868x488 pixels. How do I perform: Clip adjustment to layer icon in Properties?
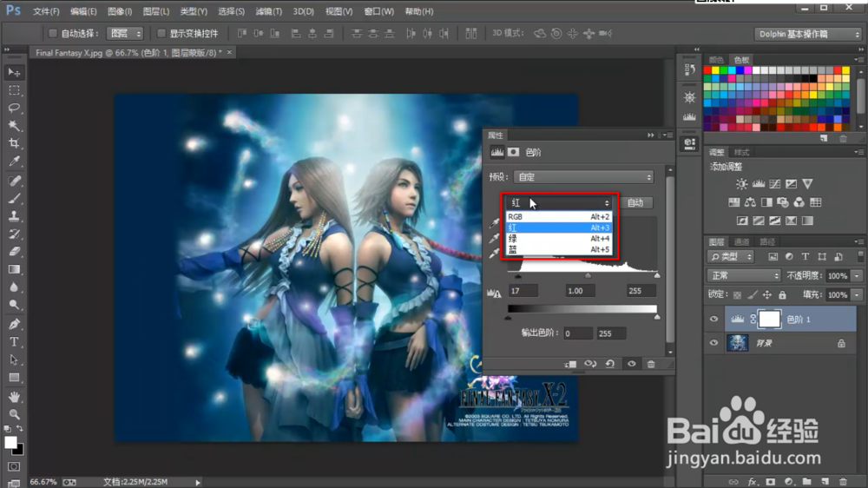[x=570, y=364]
